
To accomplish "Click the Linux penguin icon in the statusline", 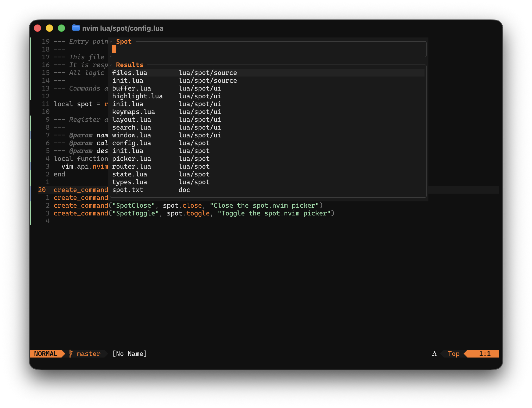I will [x=434, y=354].
